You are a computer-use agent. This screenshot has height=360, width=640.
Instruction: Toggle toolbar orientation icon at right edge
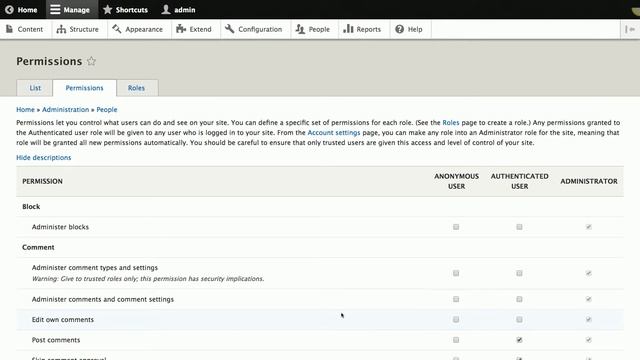pos(630,29)
